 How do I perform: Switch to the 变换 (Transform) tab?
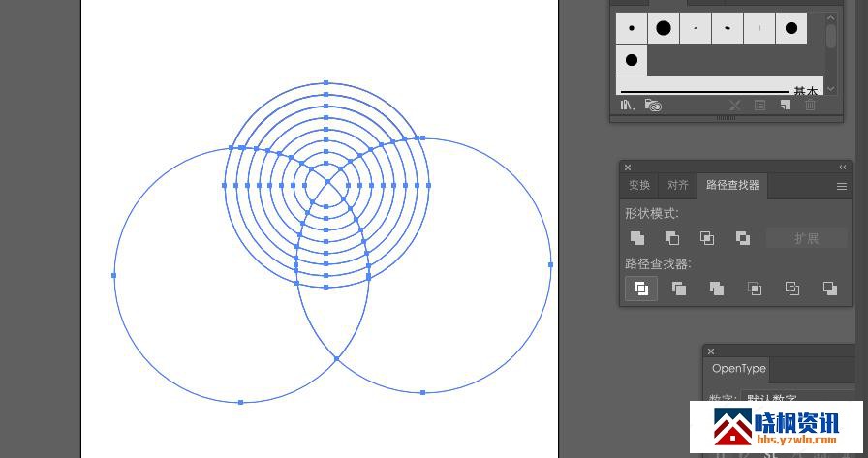click(x=639, y=186)
